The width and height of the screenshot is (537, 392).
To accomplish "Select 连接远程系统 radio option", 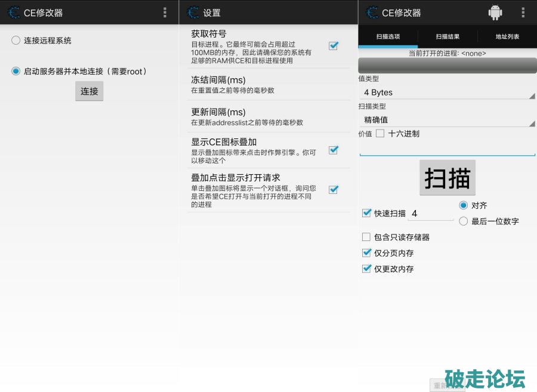I will tap(16, 41).
